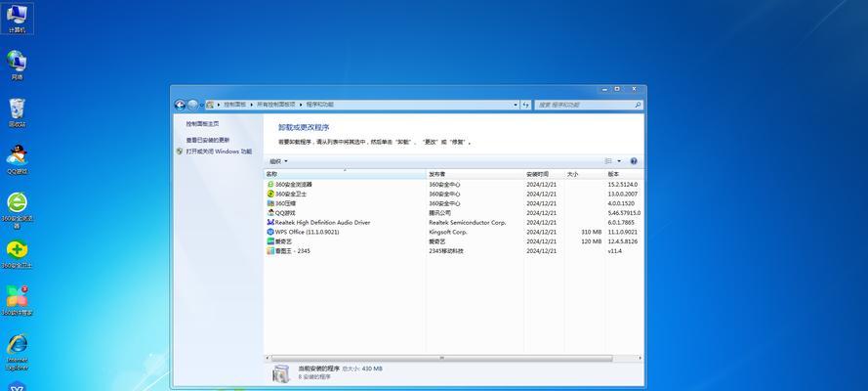Open the 360安全卫士 desktop shortcut

coord(17,254)
